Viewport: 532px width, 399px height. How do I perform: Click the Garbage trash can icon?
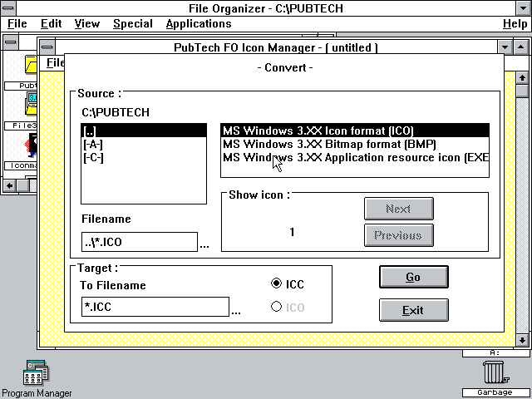[x=495, y=373]
